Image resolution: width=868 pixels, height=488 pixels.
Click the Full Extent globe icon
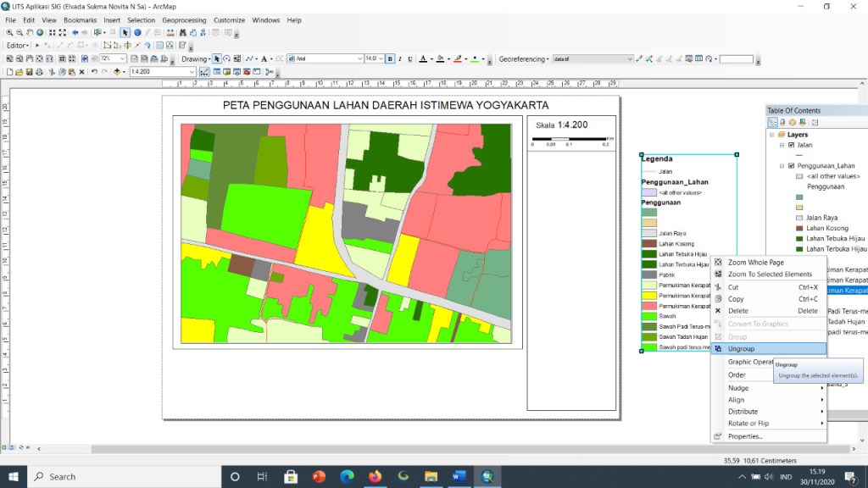point(40,33)
